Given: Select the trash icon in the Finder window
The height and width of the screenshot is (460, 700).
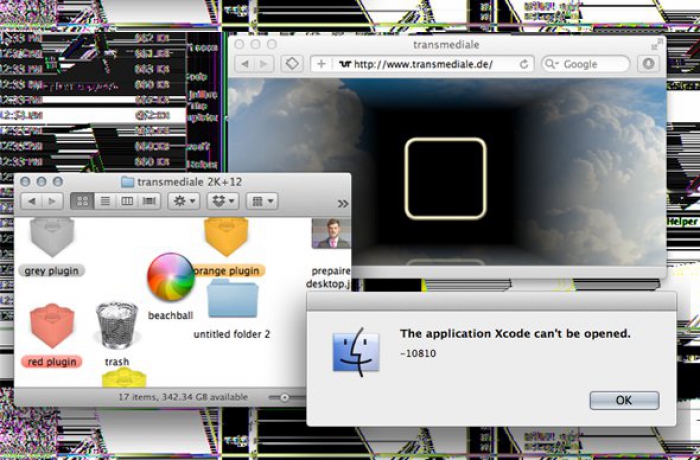Looking at the screenshot, I should pos(117,325).
